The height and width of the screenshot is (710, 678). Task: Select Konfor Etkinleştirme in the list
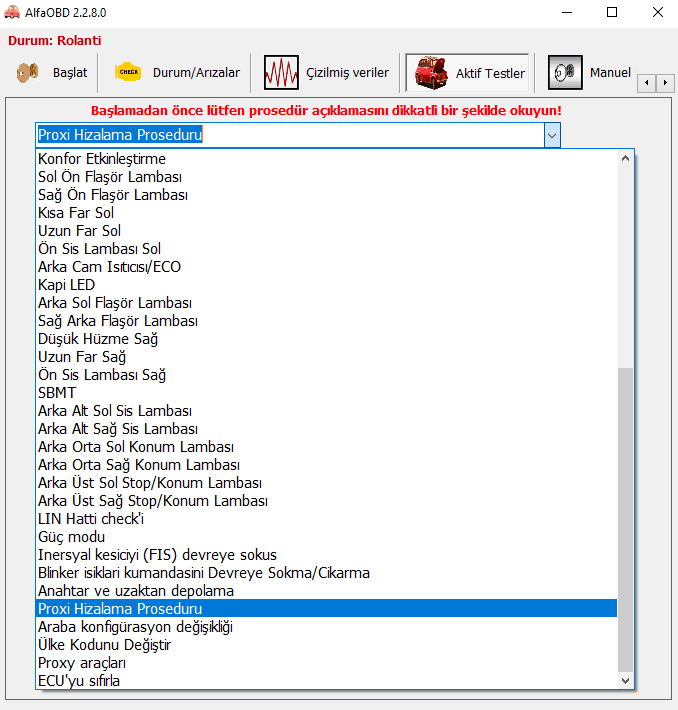point(102,159)
